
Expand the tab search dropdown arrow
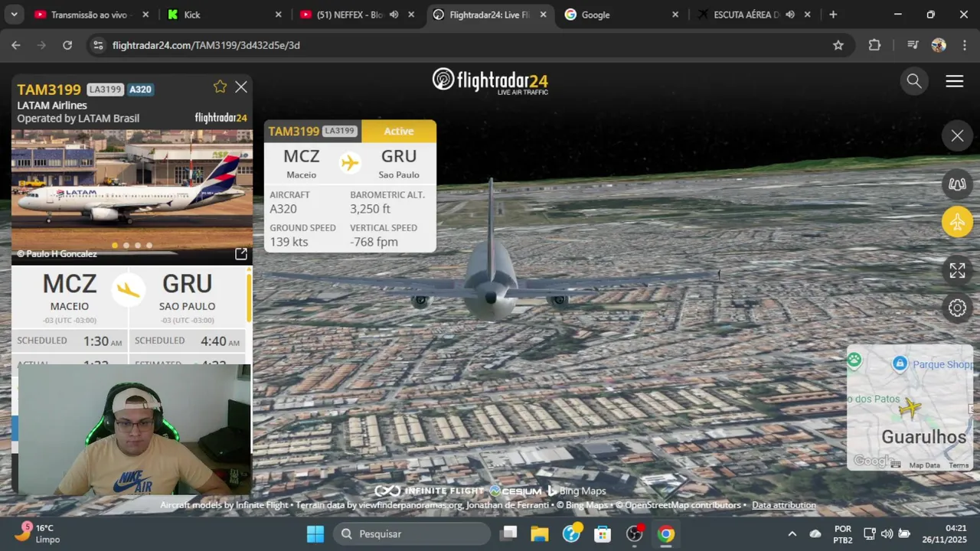click(14, 15)
